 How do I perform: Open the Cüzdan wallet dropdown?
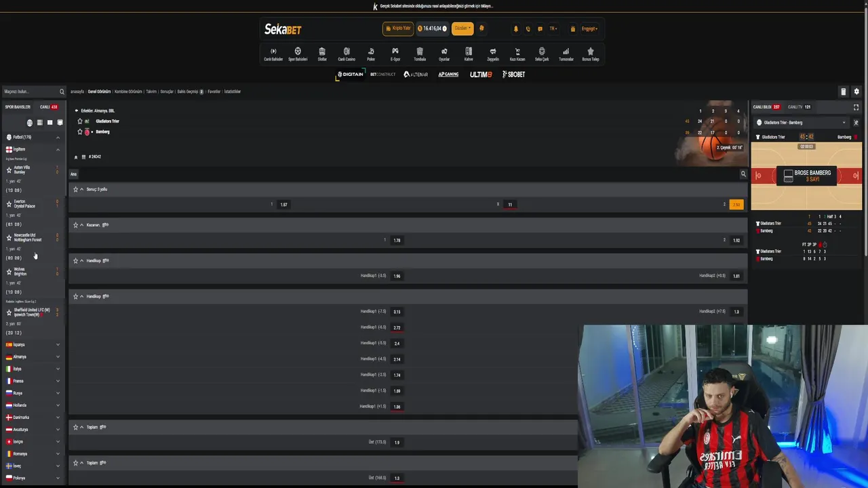(462, 28)
